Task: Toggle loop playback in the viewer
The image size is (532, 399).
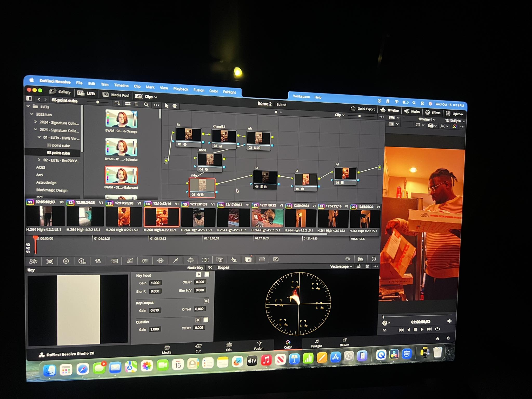Action: pos(437,329)
